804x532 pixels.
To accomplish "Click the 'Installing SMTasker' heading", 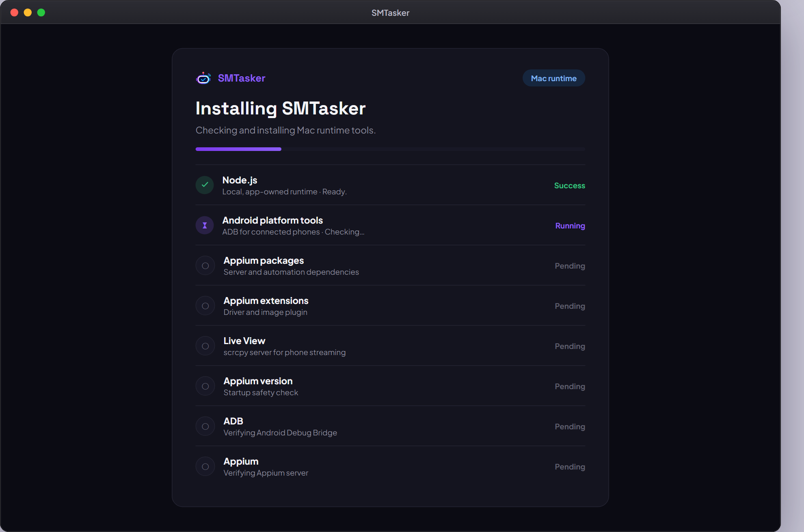I will click(281, 108).
